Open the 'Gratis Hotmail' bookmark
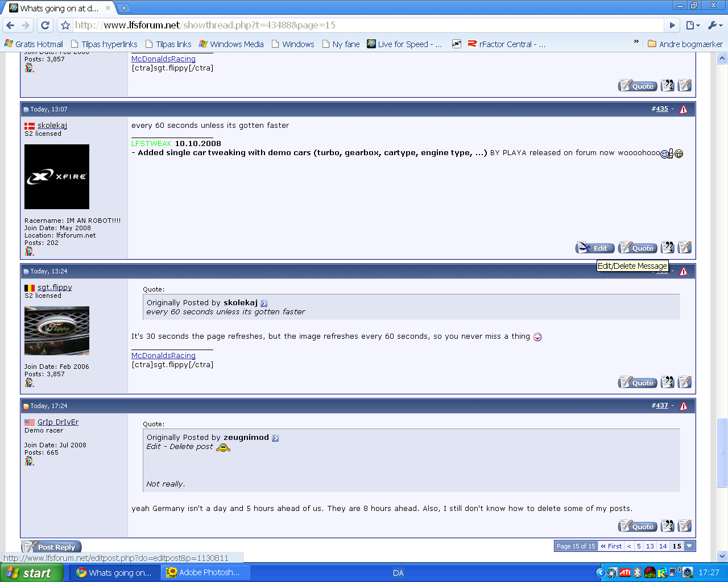Screen dimensions: 728x582 click(x=34, y=44)
